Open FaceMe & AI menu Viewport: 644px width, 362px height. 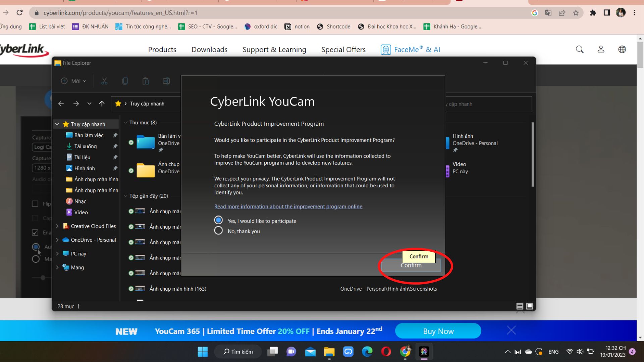(x=410, y=50)
